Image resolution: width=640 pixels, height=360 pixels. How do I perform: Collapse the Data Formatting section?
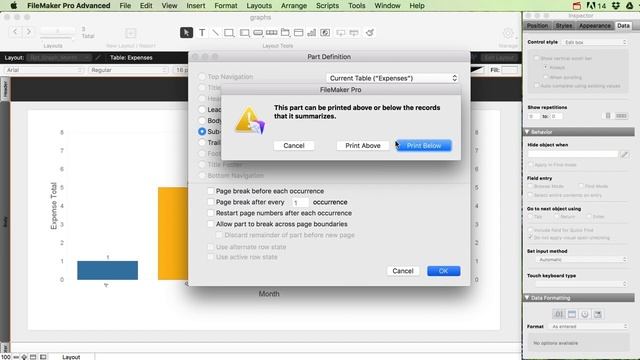pos(527,298)
